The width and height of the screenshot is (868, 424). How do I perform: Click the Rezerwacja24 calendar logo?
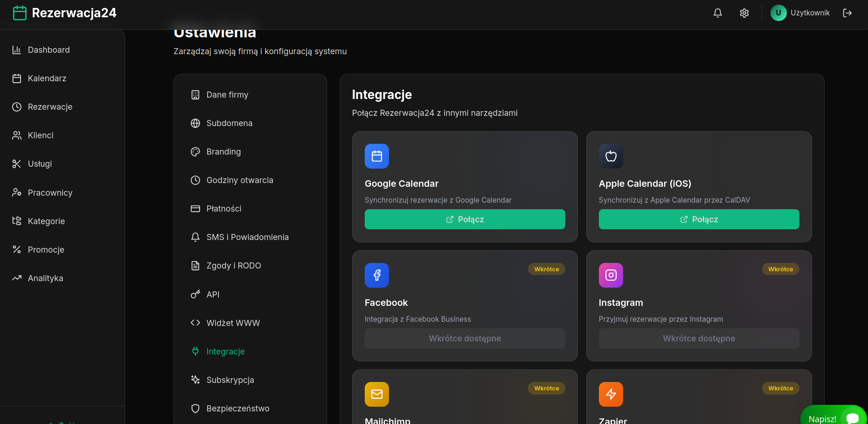pyautogui.click(x=20, y=13)
